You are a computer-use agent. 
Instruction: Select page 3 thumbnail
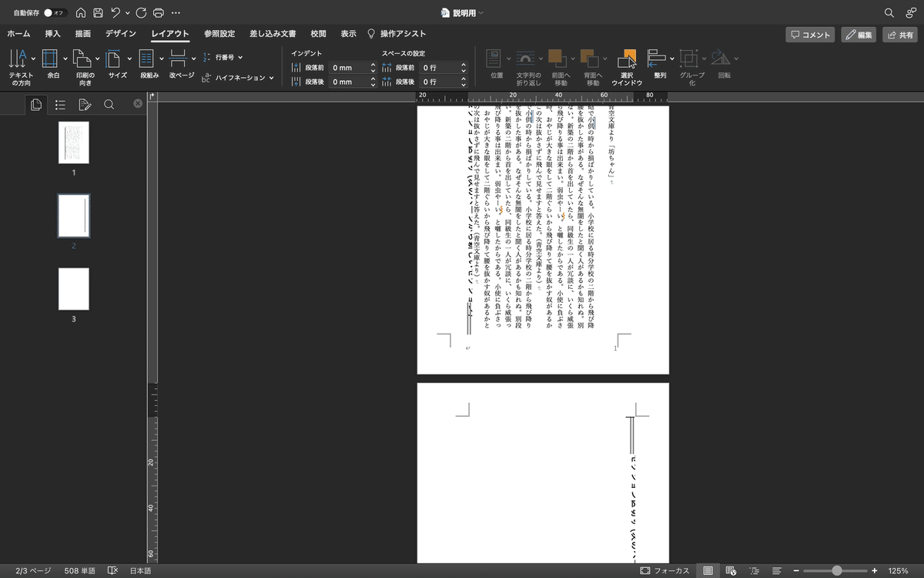[74, 289]
